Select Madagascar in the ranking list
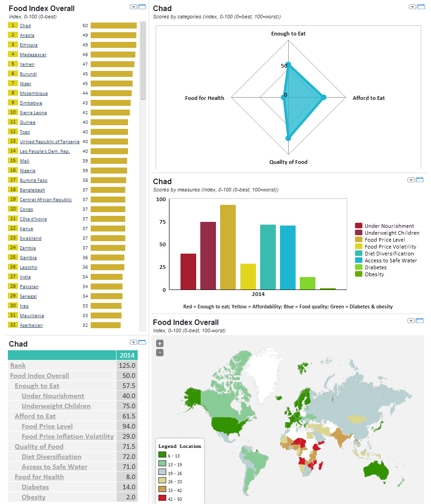 coord(33,55)
